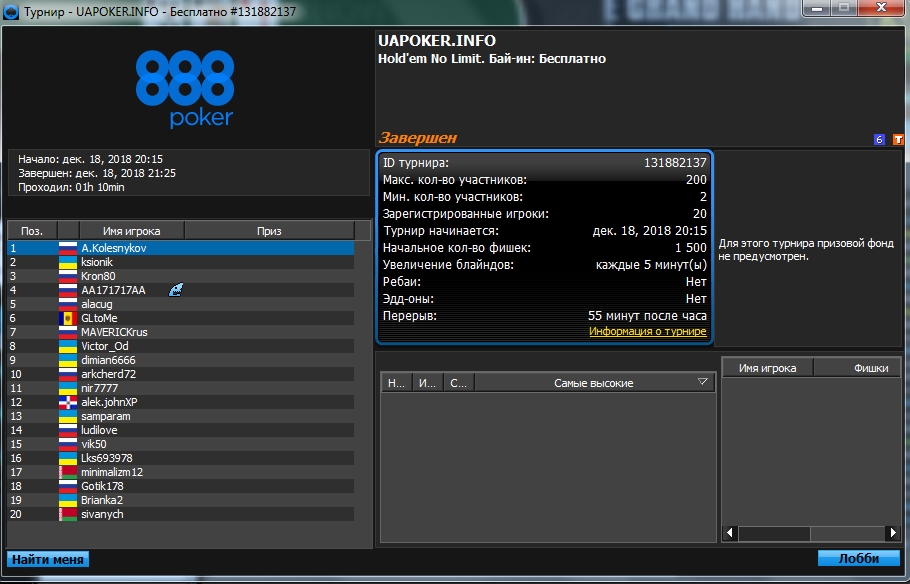Select player row alacug
The image size is (910, 584).
point(181,304)
